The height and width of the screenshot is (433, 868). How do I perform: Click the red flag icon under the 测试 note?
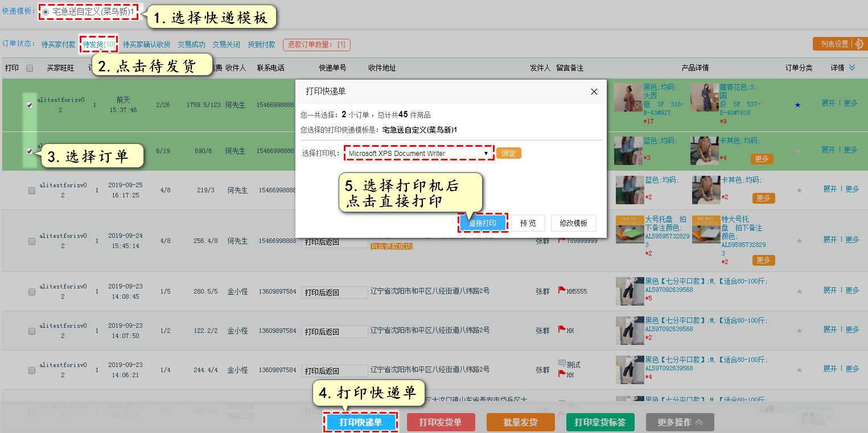tap(562, 374)
